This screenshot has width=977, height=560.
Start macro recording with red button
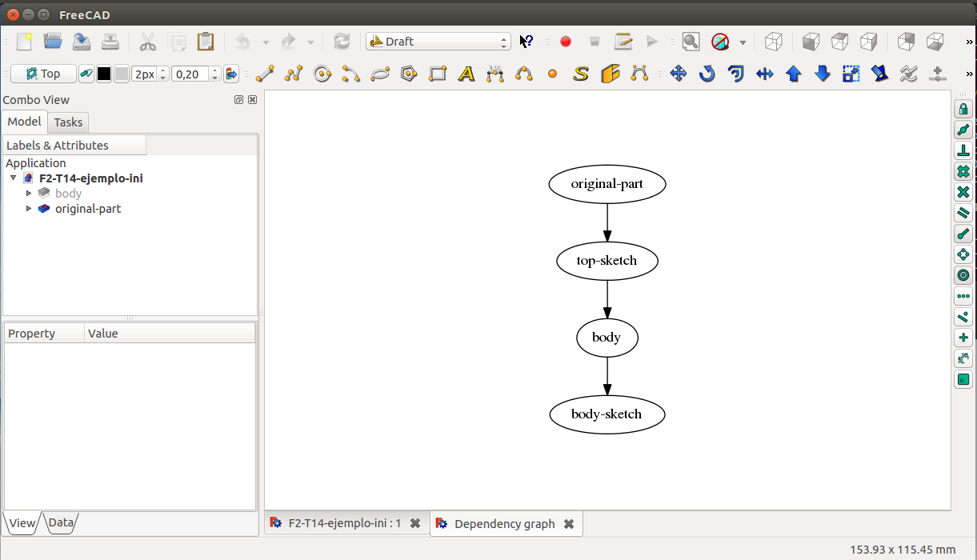pyautogui.click(x=566, y=42)
